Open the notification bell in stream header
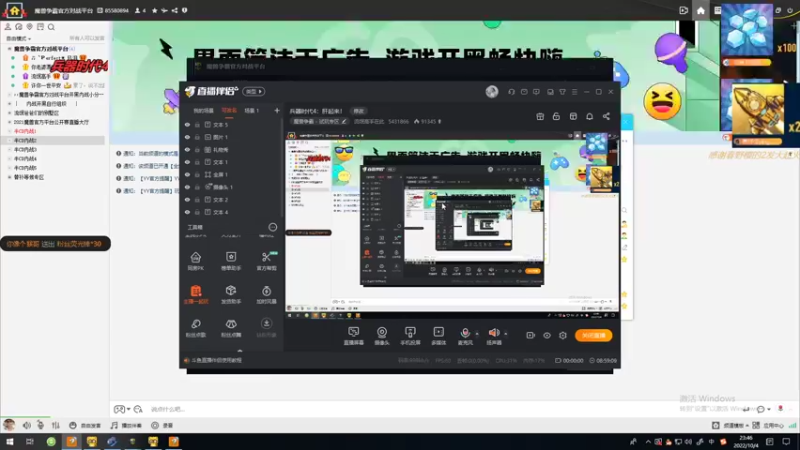The image size is (800, 450). coord(589,117)
